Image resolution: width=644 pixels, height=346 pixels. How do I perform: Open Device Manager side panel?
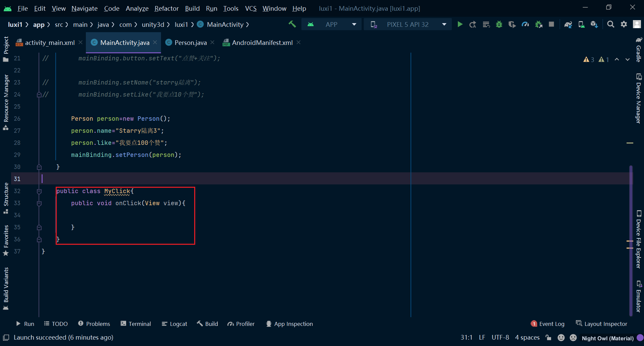tap(639, 99)
